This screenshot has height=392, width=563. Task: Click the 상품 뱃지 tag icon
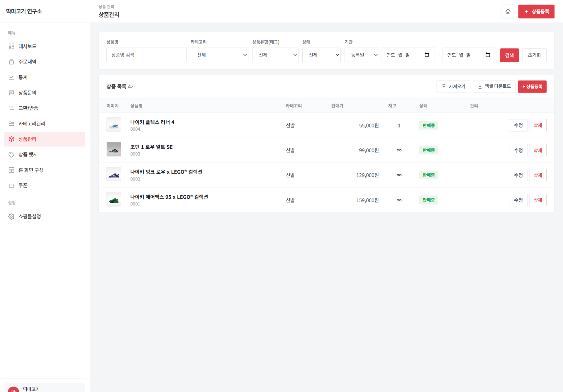click(11, 154)
